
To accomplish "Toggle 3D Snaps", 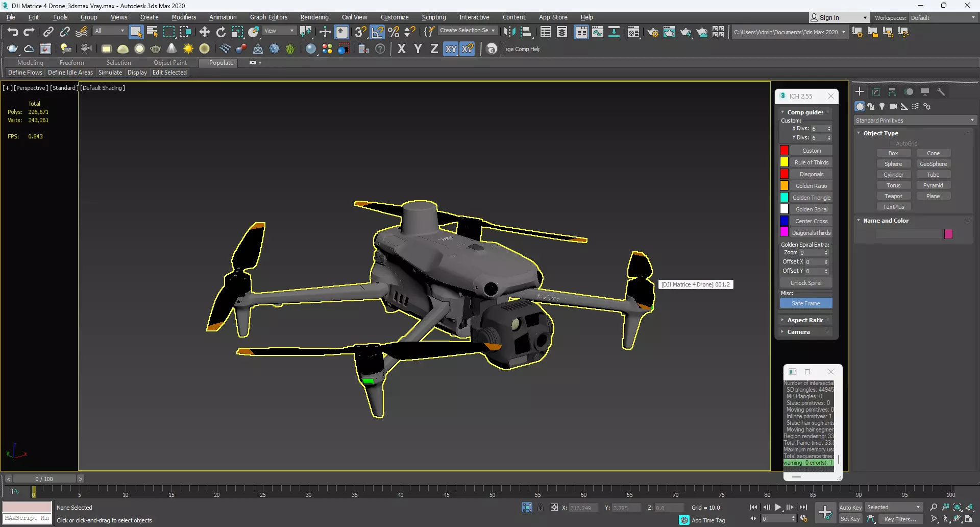I will click(x=360, y=32).
